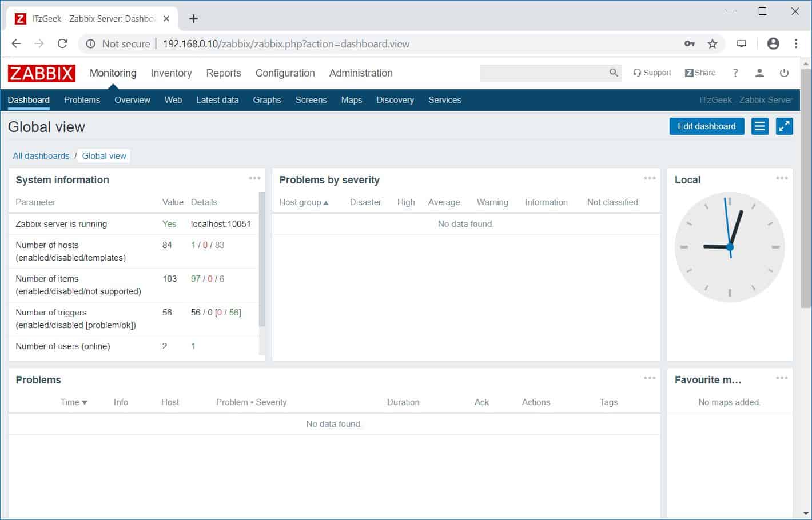Open Chrome three-dot menu

pyautogui.click(x=796, y=43)
